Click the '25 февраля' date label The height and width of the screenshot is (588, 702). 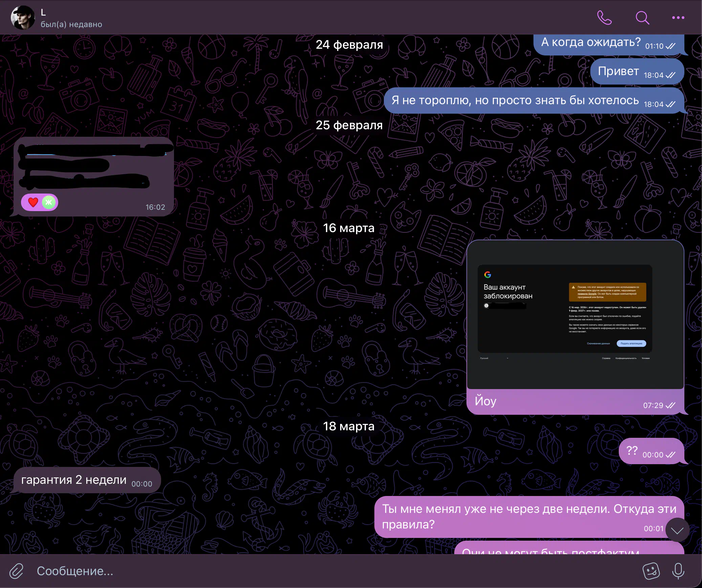pos(349,125)
